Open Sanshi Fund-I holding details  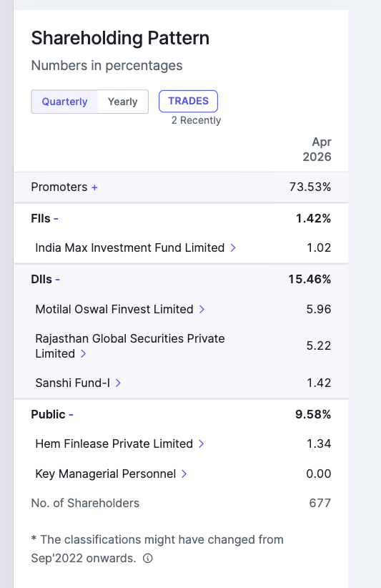[73, 383]
